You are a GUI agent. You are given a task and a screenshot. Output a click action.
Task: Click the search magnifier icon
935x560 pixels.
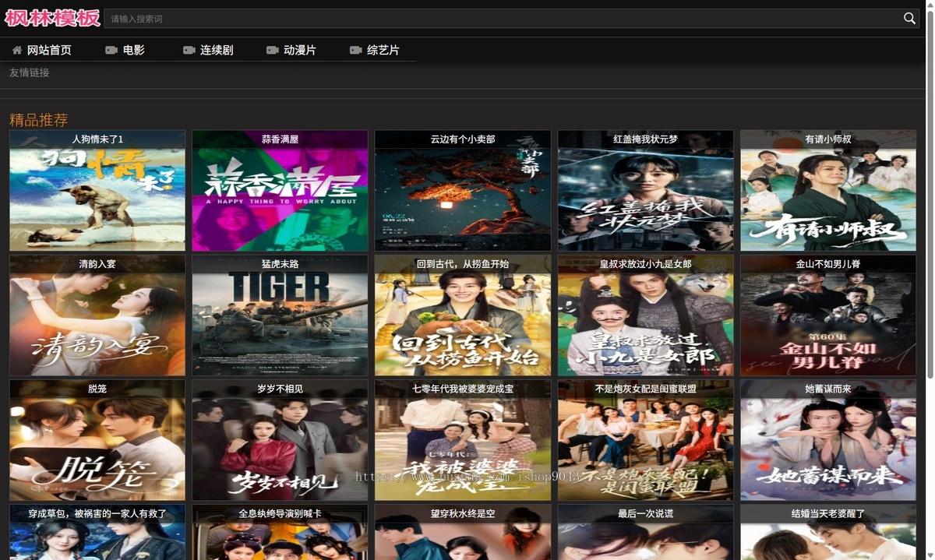point(909,19)
